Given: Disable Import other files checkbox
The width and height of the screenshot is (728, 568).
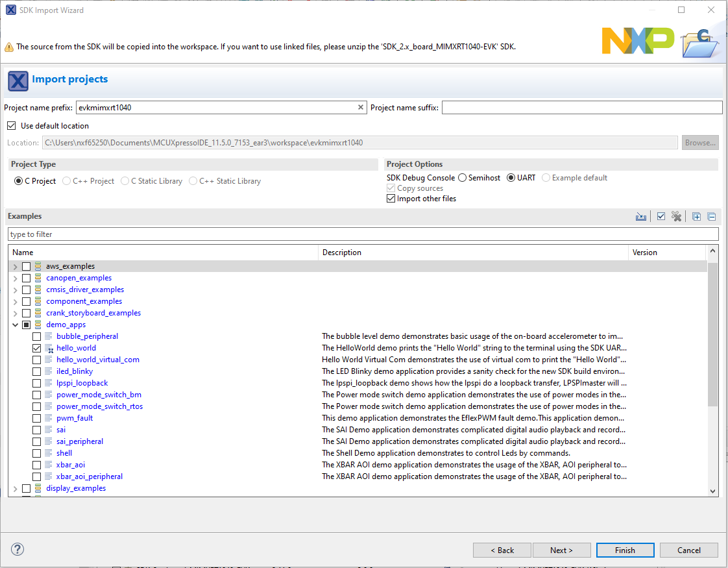Looking at the screenshot, I should [x=391, y=199].
